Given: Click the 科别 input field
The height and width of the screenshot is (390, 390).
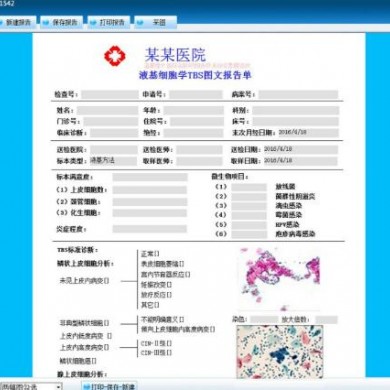Looking at the screenshot, I should click(x=296, y=110).
